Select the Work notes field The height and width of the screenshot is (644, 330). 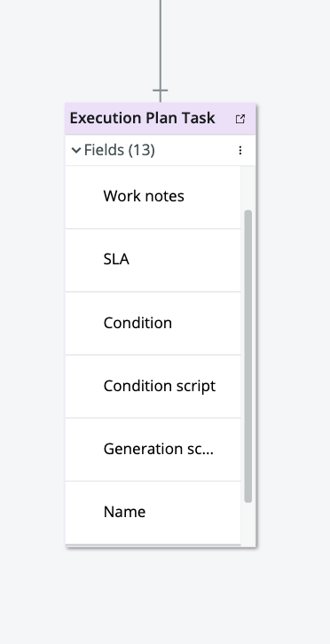153,197
